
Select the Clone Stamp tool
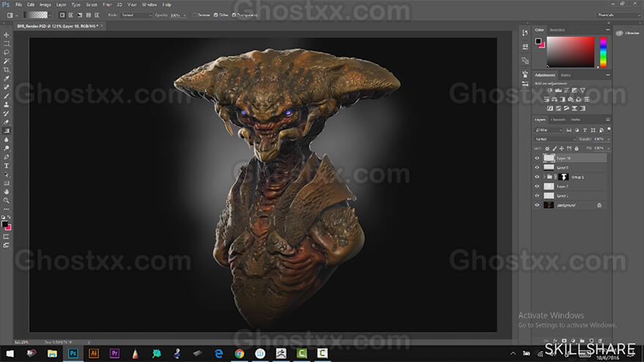click(x=6, y=105)
